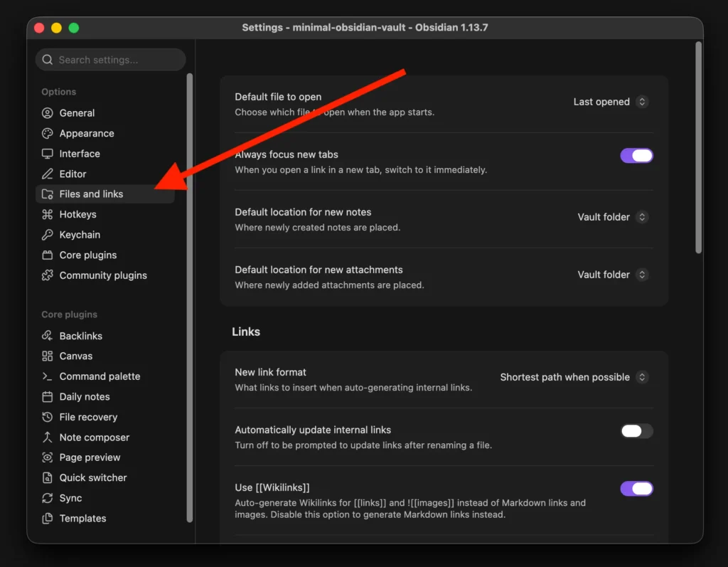The image size is (728, 567).
Task: Open Backlinks plugin settings
Action: tap(105, 336)
